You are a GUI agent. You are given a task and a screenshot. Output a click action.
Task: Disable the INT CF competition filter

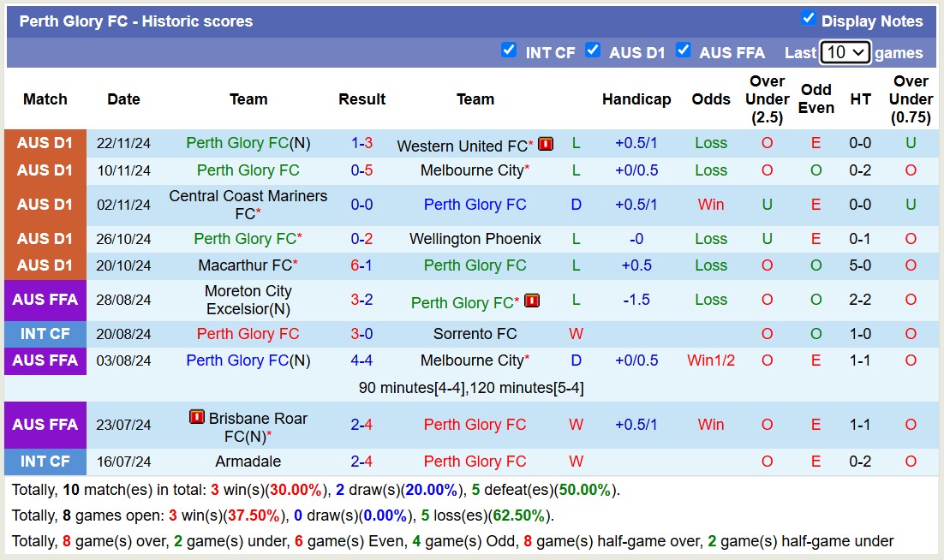pyautogui.click(x=509, y=51)
